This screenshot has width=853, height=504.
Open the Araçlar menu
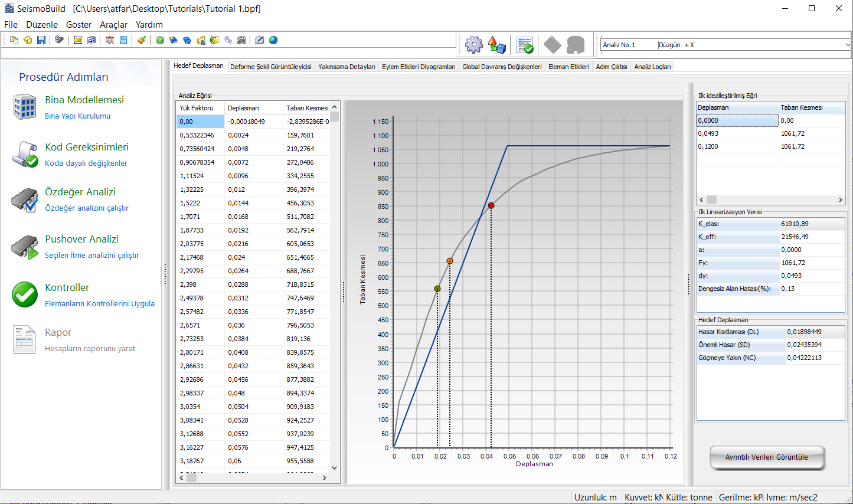pos(113,25)
